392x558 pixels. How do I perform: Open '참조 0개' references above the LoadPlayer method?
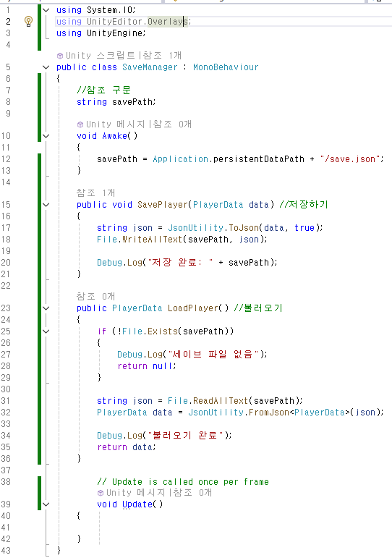(95, 296)
